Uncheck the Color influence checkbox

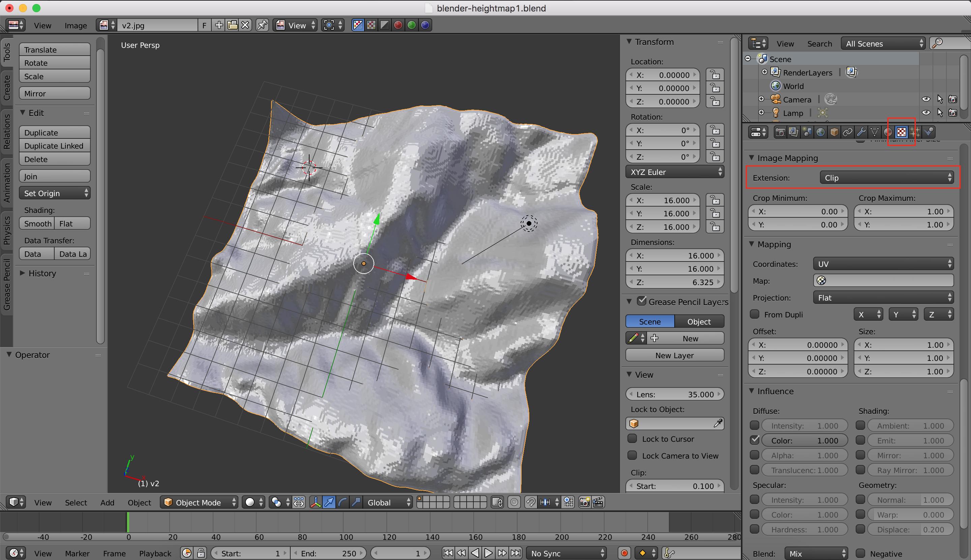(x=754, y=440)
